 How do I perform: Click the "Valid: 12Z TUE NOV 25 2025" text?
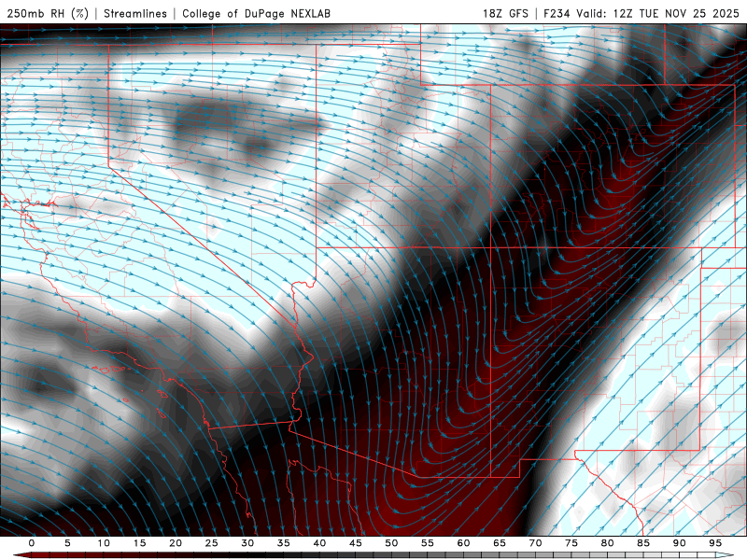pos(658,13)
